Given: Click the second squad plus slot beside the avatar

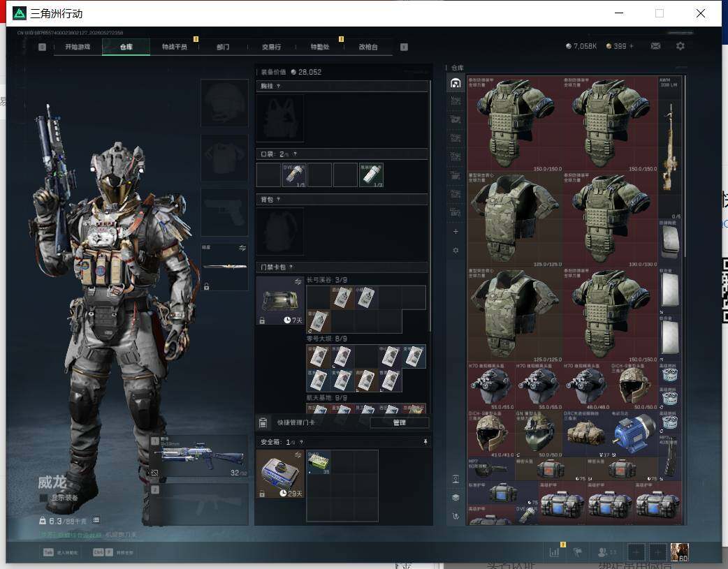Looking at the screenshot, I should [657, 552].
